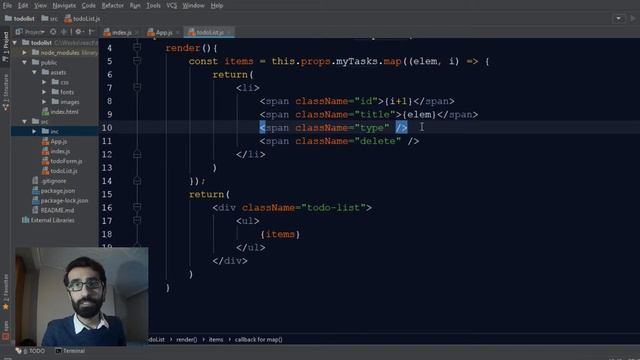This screenshot has width=640, height=360.
Task: Collapse the todolist root folder arrow
Action: click(15, 42)
